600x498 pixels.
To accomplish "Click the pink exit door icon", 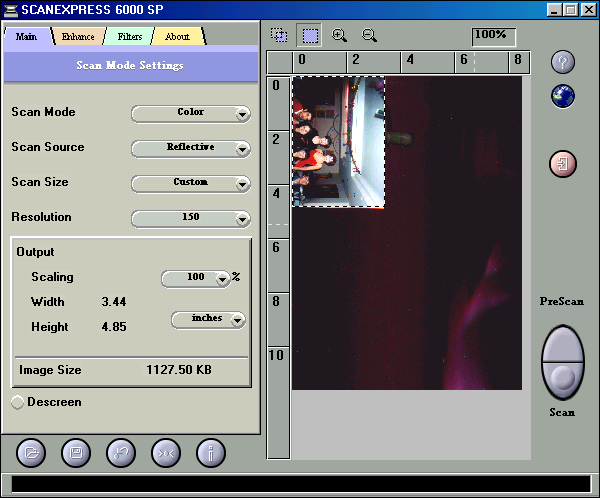I will click(x=562, y=164).
